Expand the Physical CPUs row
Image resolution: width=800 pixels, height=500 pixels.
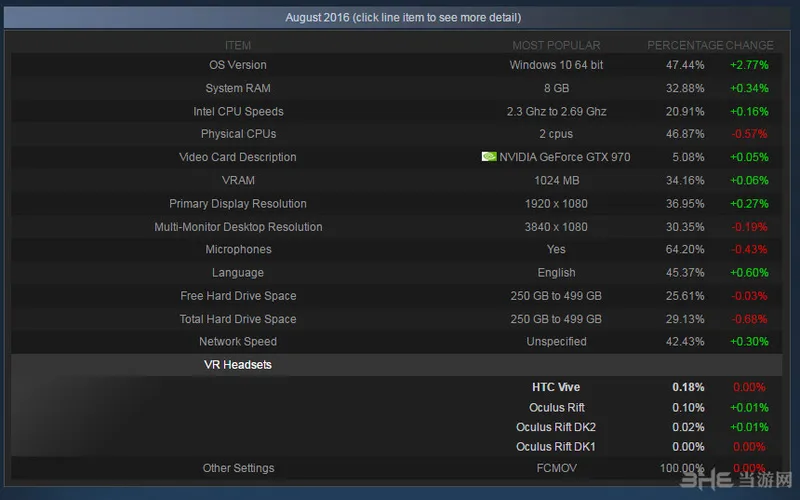click(x=396, y=134)
